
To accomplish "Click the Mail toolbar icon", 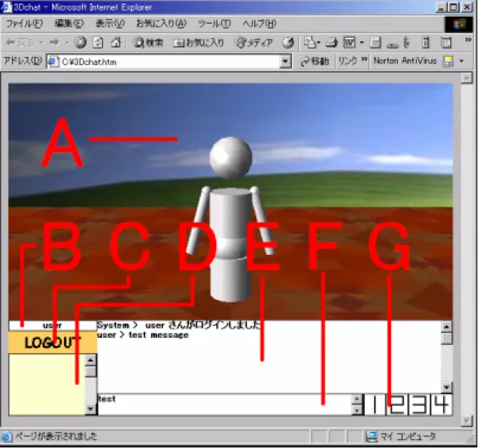I will pyautogui.click(x=309, y=43).
